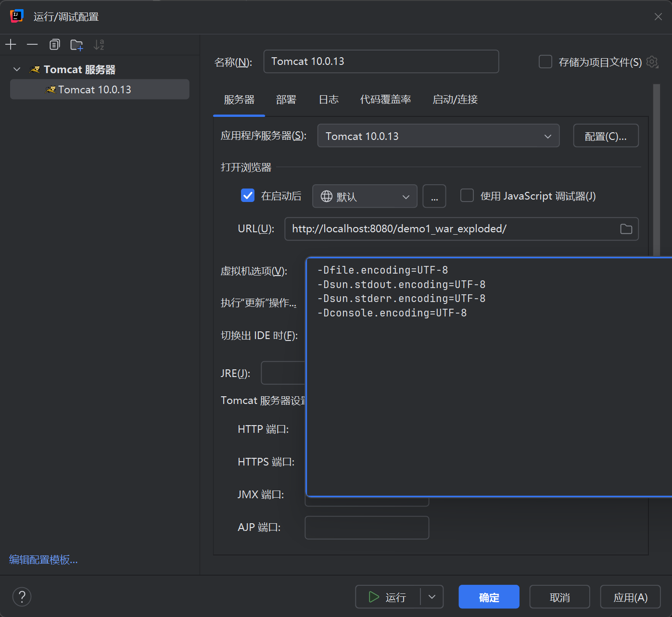
Task: Click the 执行"更新"操作 label
Action: point(258,303)
